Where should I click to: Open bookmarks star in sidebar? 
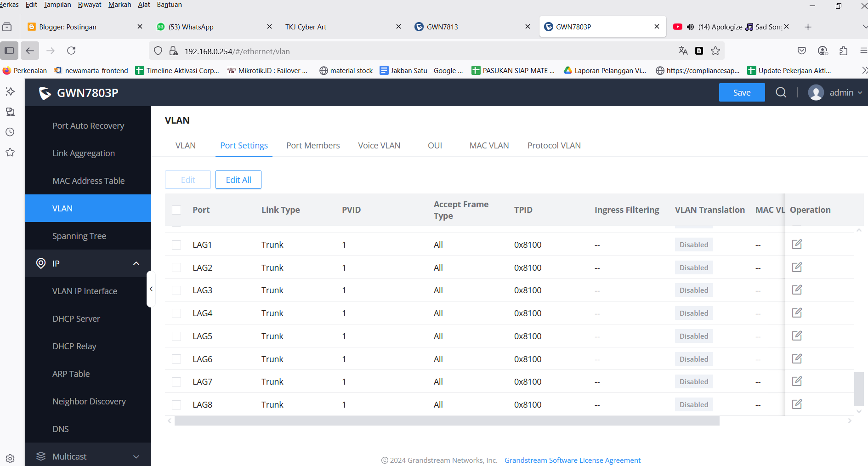click(10, 153)
